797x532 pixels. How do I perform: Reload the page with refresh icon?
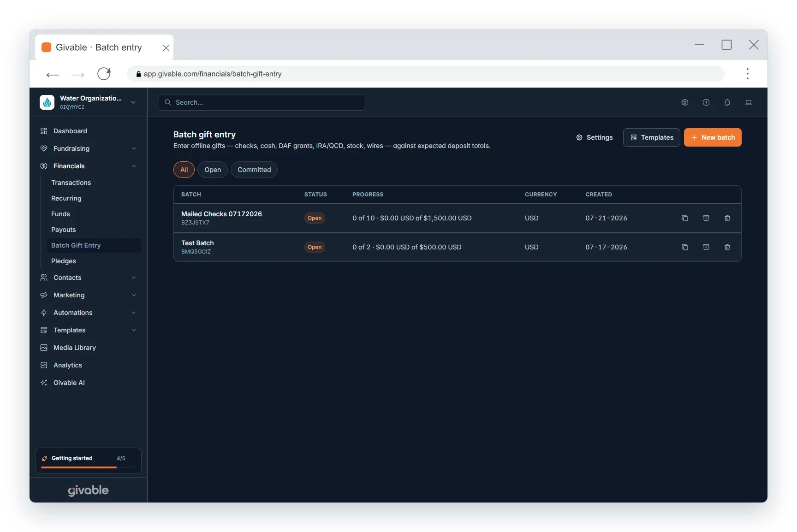point(104,74)
